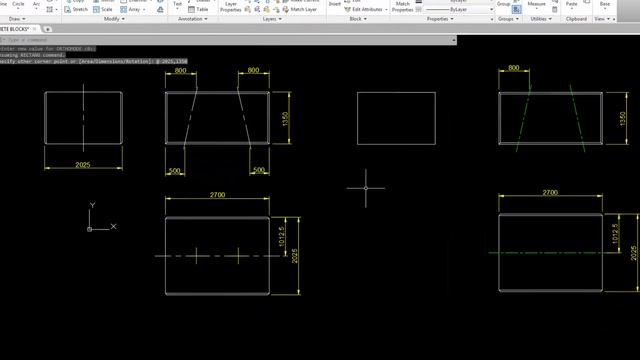Click the linetype icon beside ByLayer
This screenshot has height=360, width=640.
coord(418,9)
